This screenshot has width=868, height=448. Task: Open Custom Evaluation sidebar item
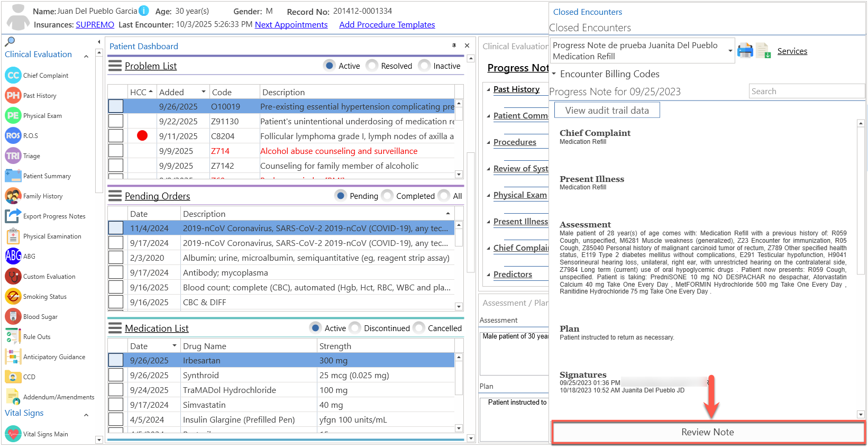click(41, 277)
